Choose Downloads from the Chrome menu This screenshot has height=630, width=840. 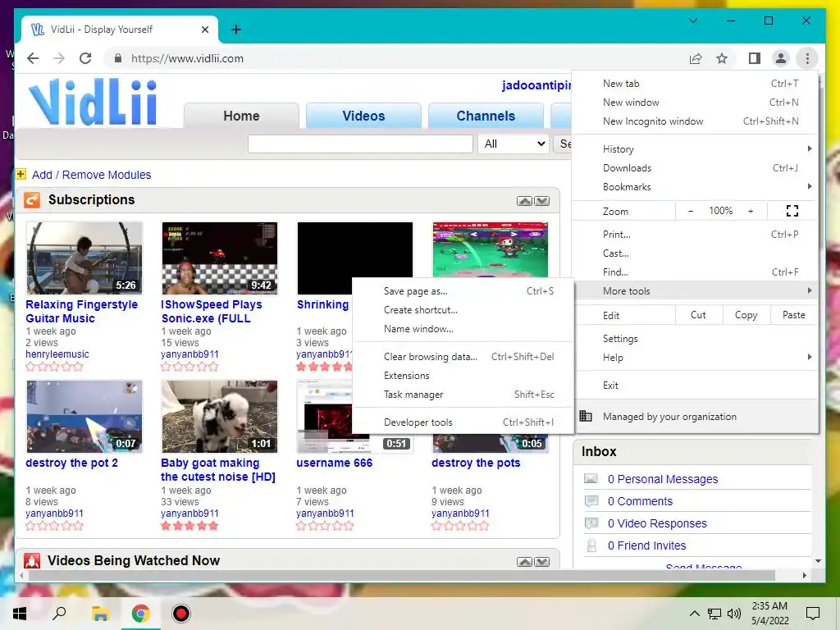coord(694,167)
